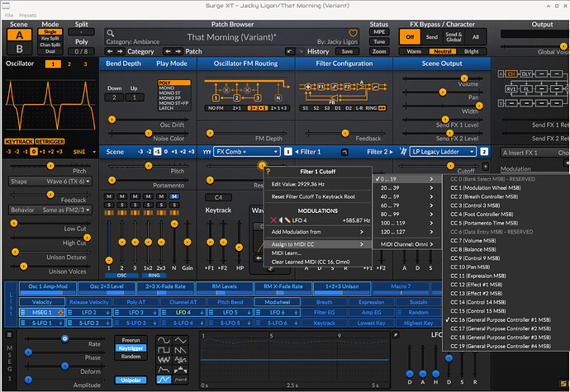The width and height of the screenshot is (570, 392).
Task: Toggle MPE status
Action: point(379,32)
